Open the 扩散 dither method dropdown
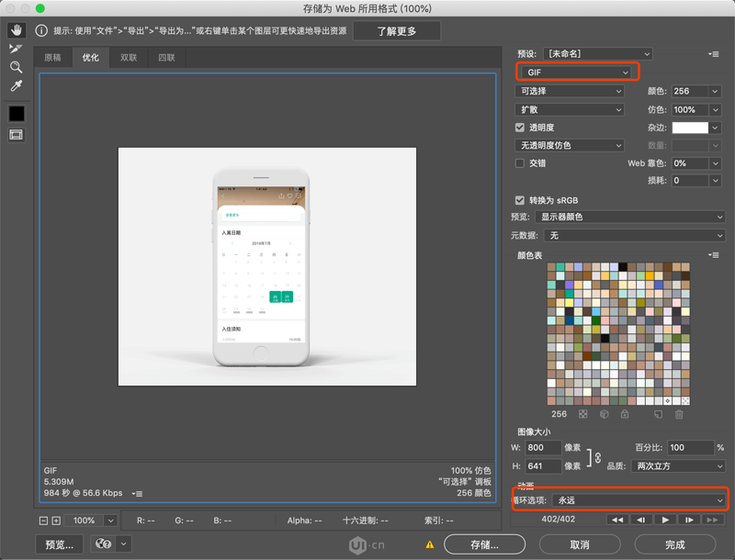This screenshot has height=560, width=735. point(570,109)
